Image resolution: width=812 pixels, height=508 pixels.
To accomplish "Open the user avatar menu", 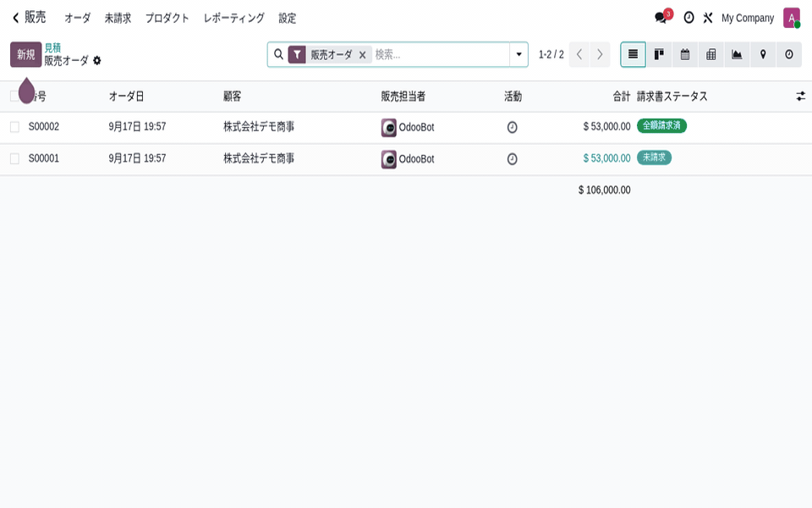I will (x=792, y=18).
